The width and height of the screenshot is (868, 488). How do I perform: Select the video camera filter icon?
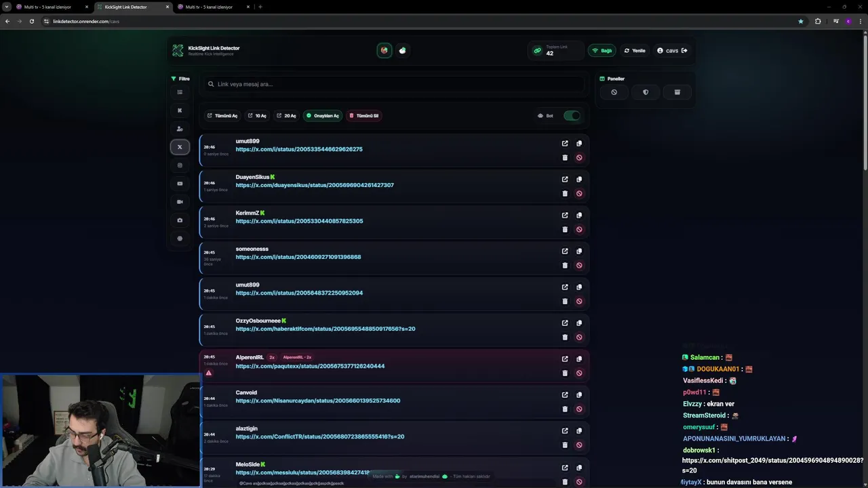(180, 202)
